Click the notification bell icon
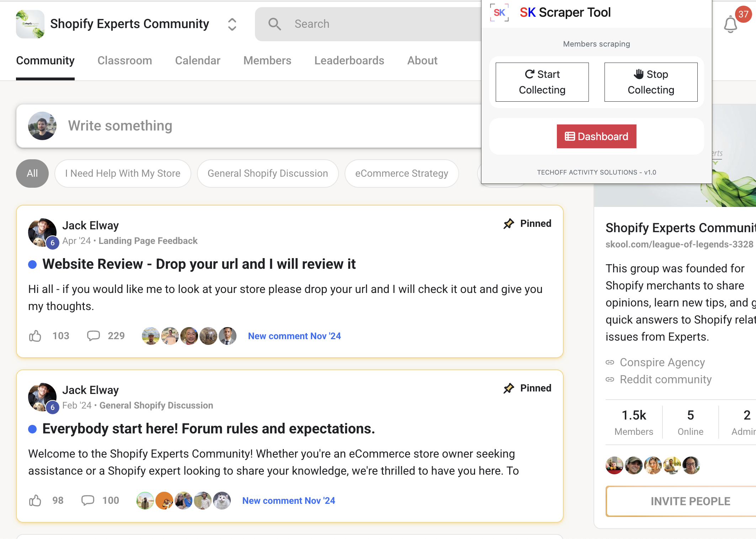The height and width of the screenshot is (539, 756). (x=730, y=24)
